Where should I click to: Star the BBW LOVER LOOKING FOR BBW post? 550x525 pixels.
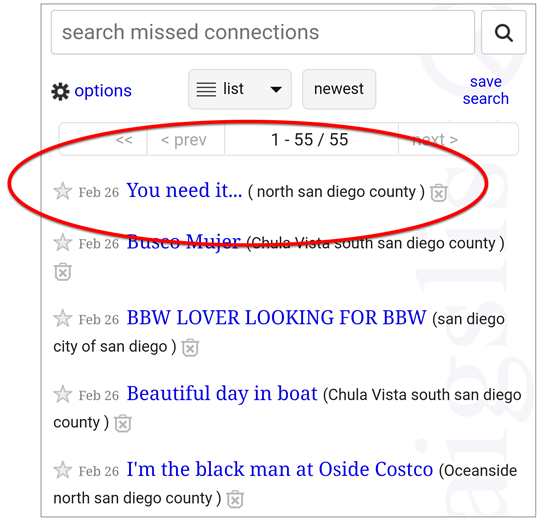(x=62, y=318)
